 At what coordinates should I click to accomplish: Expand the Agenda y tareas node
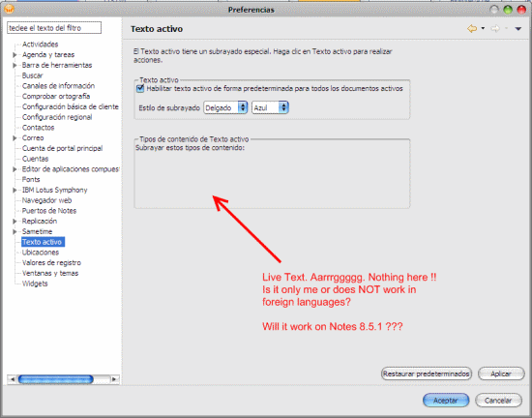pos(15,54)
